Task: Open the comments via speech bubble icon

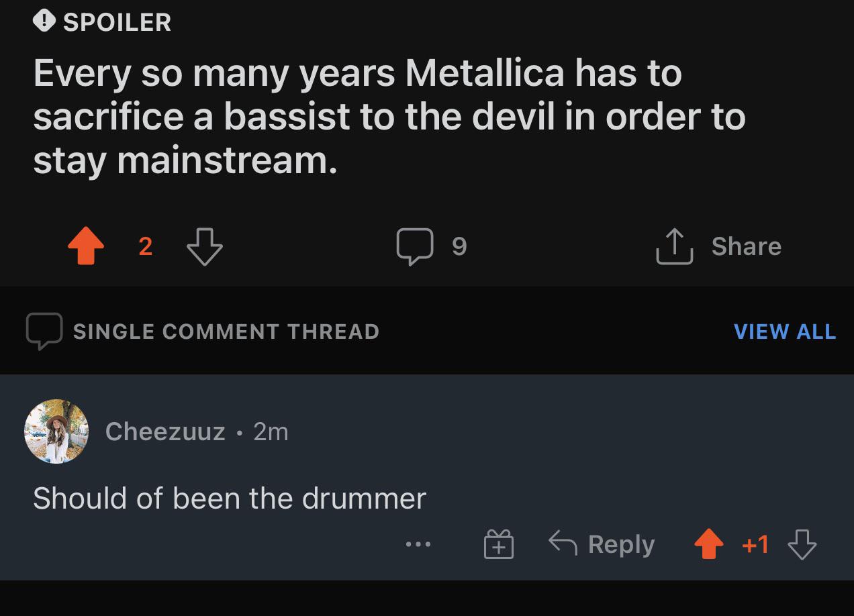Action: point(414,246)
